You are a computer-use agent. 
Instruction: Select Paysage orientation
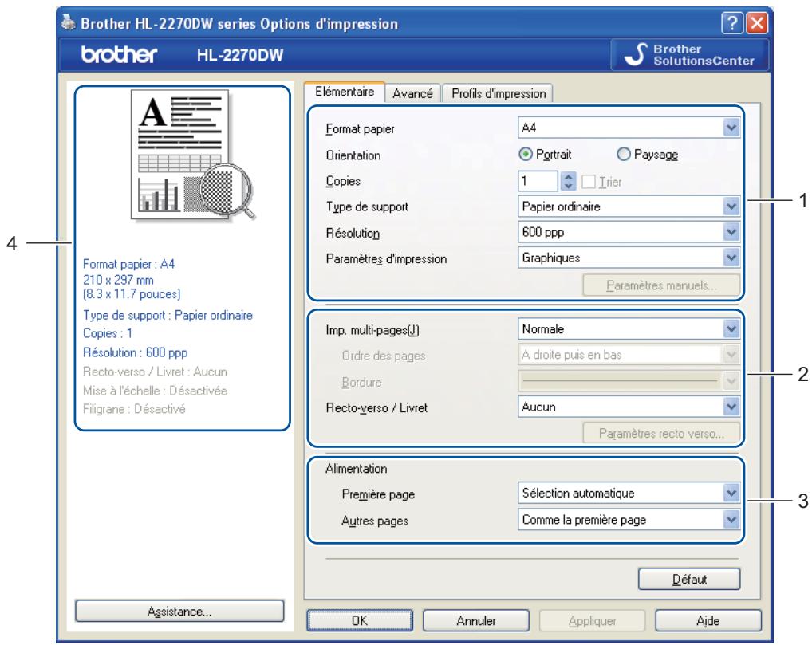[648, 154]
